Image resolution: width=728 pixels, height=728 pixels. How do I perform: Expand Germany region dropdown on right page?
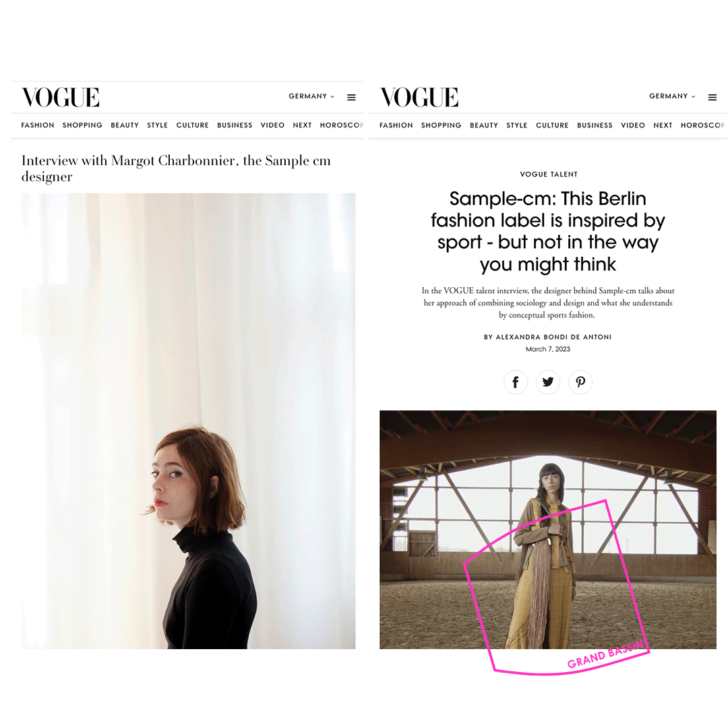coord(672,96)
